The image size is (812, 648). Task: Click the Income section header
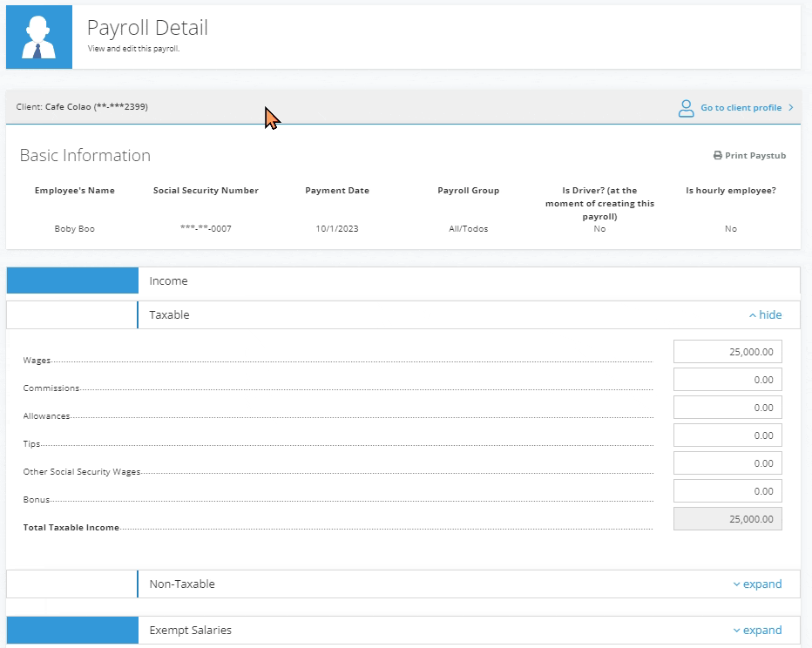[403, 280]
